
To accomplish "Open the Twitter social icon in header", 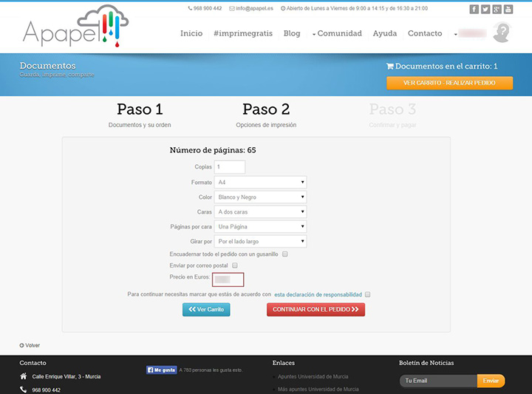I will pyautogui.click(x=485, y=9).
